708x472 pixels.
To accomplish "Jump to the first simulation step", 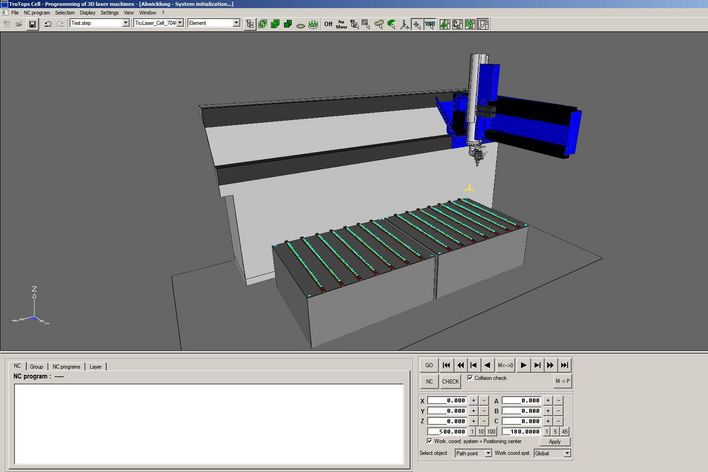I will coord(446,366).
